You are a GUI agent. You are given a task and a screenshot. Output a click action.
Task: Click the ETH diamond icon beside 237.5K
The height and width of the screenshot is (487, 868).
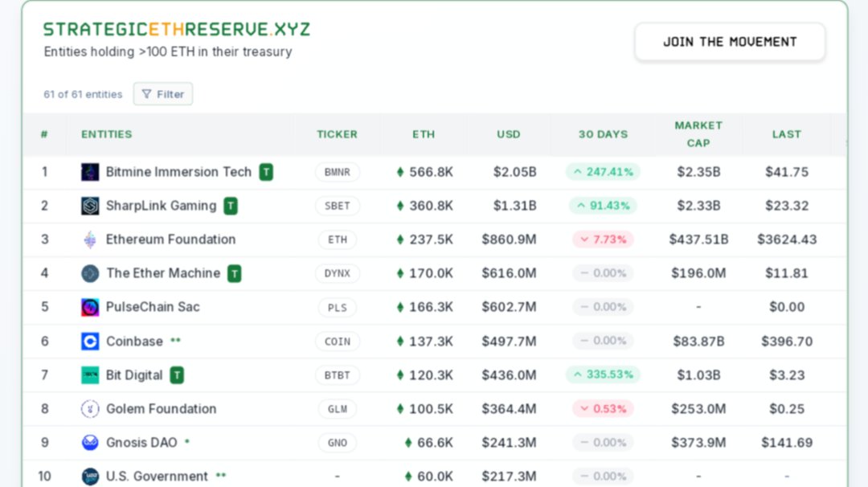pos(400,239)
